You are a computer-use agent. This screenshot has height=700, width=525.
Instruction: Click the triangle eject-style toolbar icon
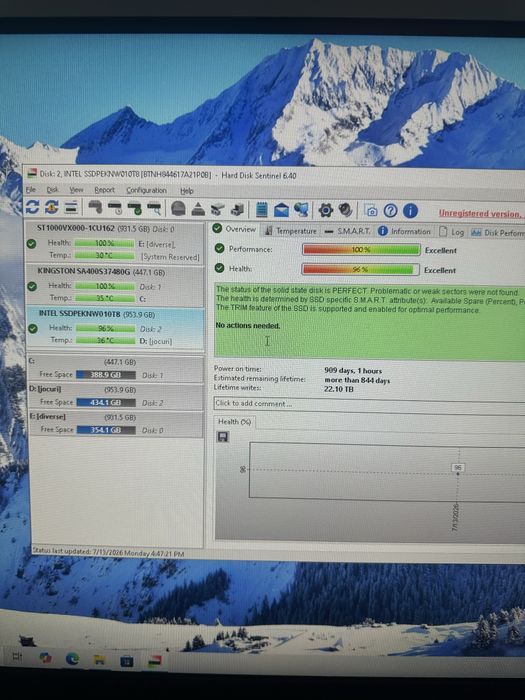point(198,209)
